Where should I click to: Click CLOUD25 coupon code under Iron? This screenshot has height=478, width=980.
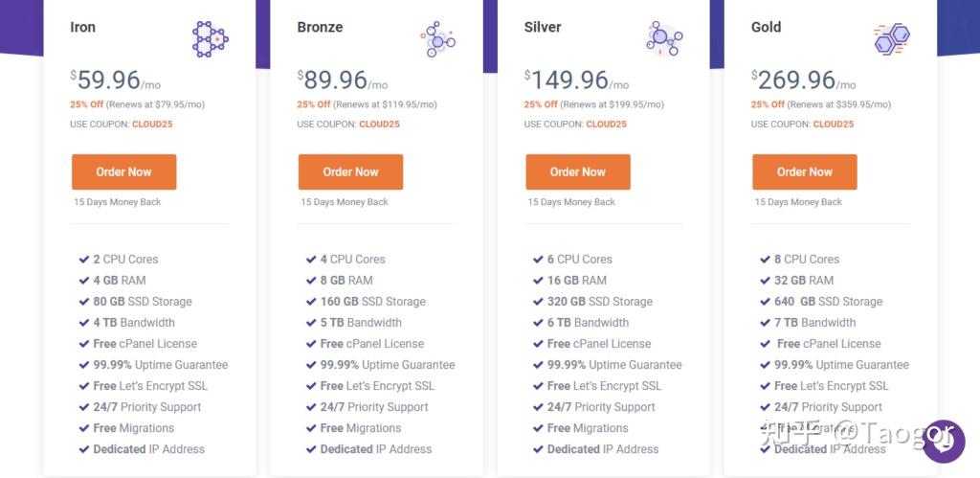pyautogui.click(x=152, y=124)
